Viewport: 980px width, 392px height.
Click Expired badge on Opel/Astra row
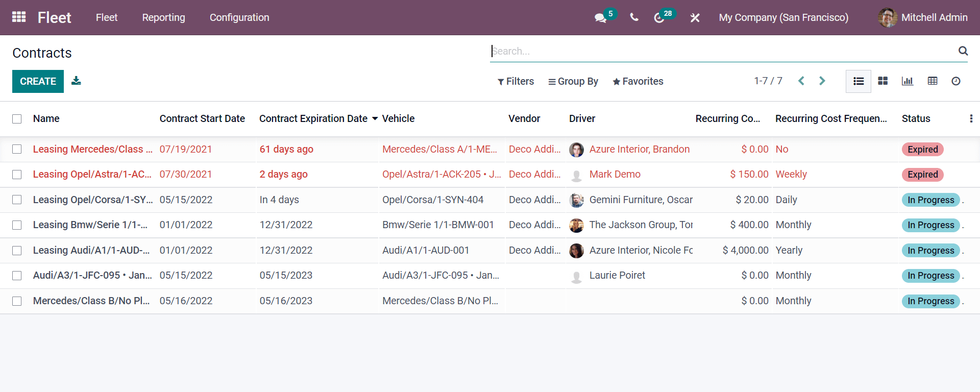(923, 175)
